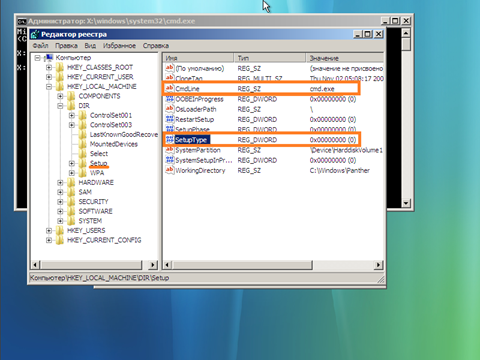
Task: Expand the SOFTWARE key
Action: [60, 211]
